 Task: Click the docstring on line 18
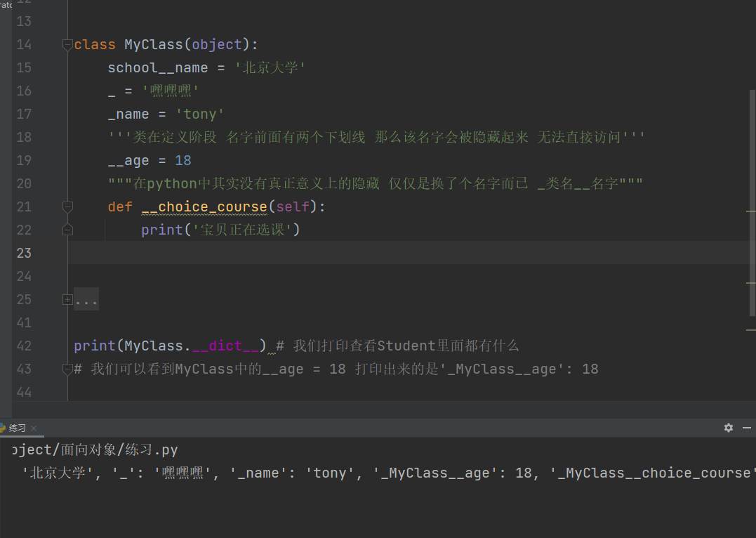(376, 137)
